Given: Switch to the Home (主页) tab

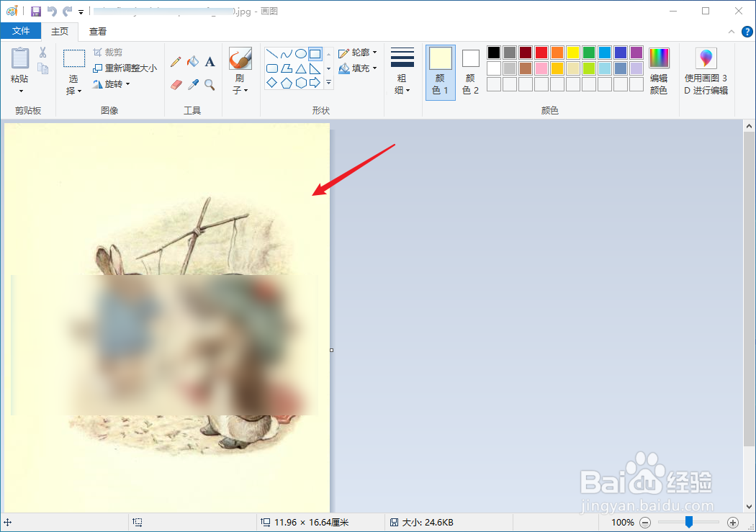Looking at the screenshot, I should tap(60, 32).
